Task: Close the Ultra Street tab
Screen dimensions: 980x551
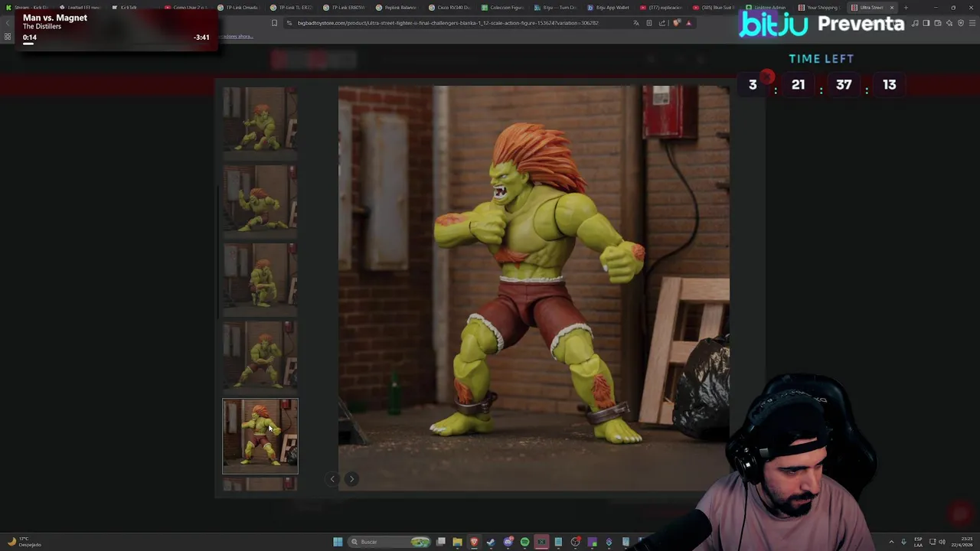Action: (x=891, y=8)
